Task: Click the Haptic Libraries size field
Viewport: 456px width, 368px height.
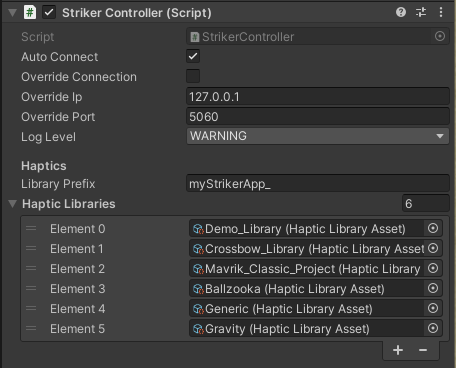Action: click(x=426, y=203)
